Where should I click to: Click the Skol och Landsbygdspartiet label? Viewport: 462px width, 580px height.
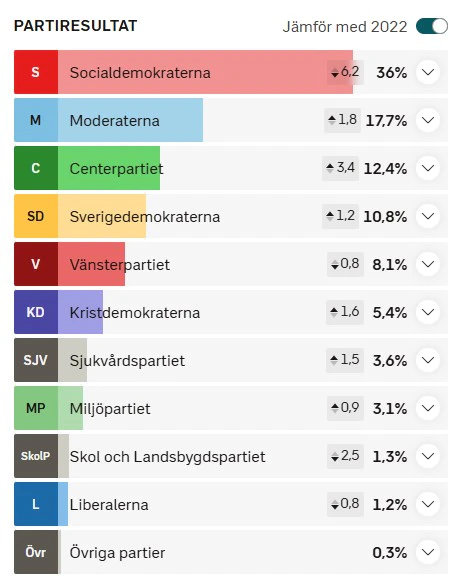click(168, 457)
